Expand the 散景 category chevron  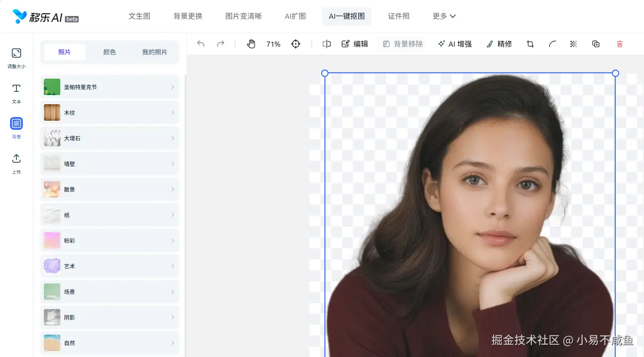coord(172,189)
